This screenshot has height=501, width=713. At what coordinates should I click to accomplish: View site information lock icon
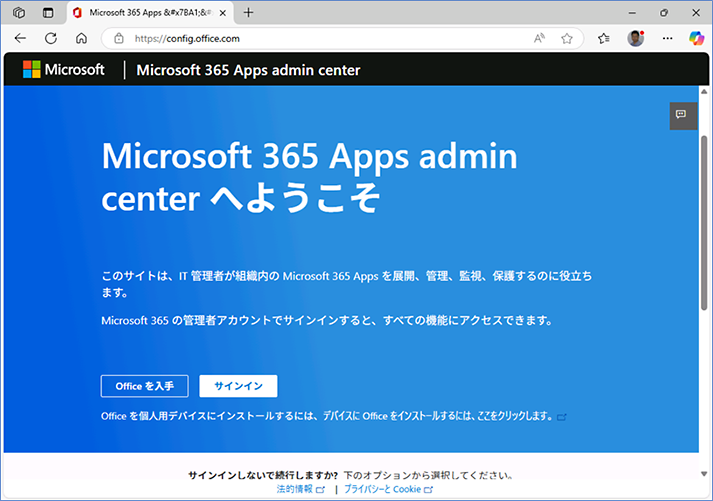click(119, 38)
